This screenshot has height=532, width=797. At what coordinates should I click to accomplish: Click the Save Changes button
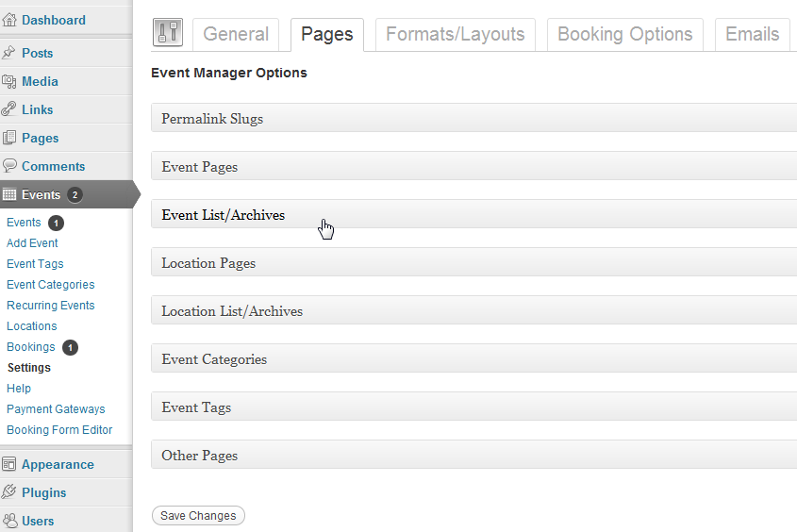pos(198,515)
